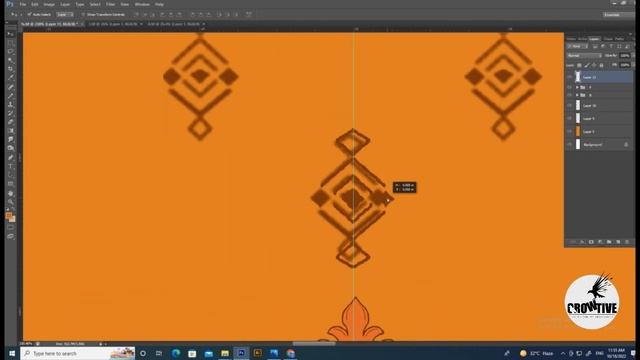The width and height of the screenshot is (640, 360).
Task: Open the Essentials workspace dropdown
Action: coord(618,15)
